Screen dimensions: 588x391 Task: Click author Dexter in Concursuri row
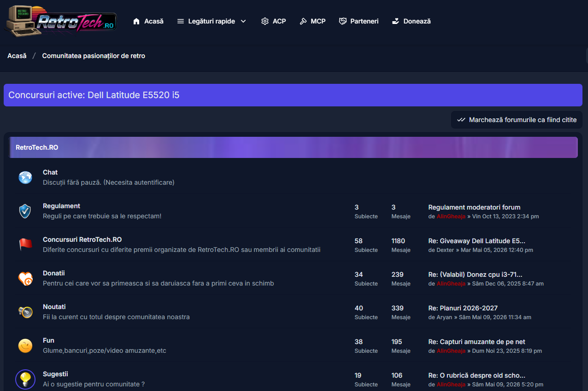pyautogui.click(x=445, y=250)
